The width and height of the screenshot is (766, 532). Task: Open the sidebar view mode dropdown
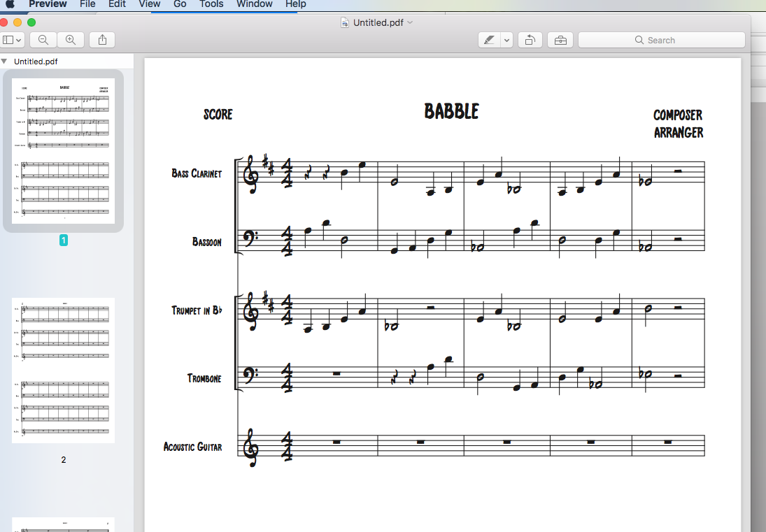click(13, 40)
